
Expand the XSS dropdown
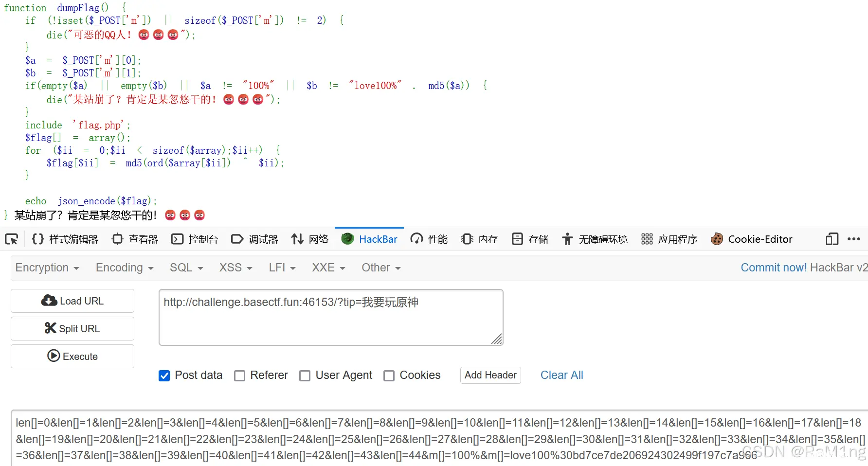point(236,268)
